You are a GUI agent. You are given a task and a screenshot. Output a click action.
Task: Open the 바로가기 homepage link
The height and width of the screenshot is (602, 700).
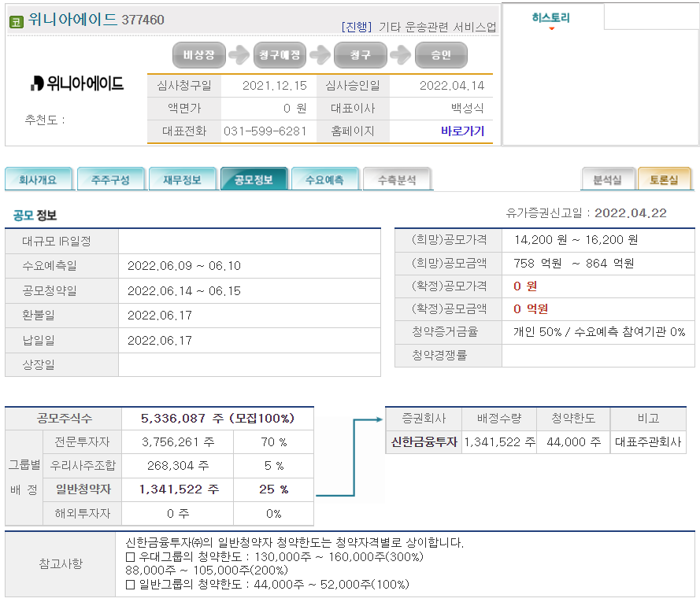point(462,131)
